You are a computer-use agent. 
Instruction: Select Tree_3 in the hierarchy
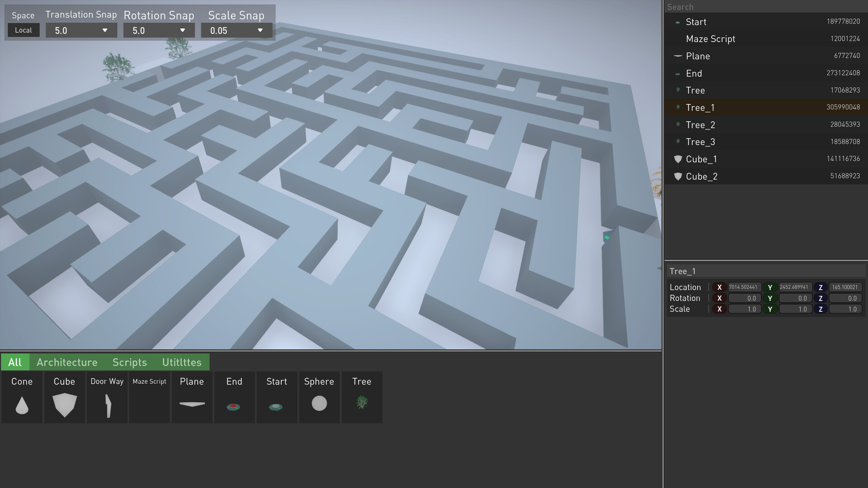[700, 141]
